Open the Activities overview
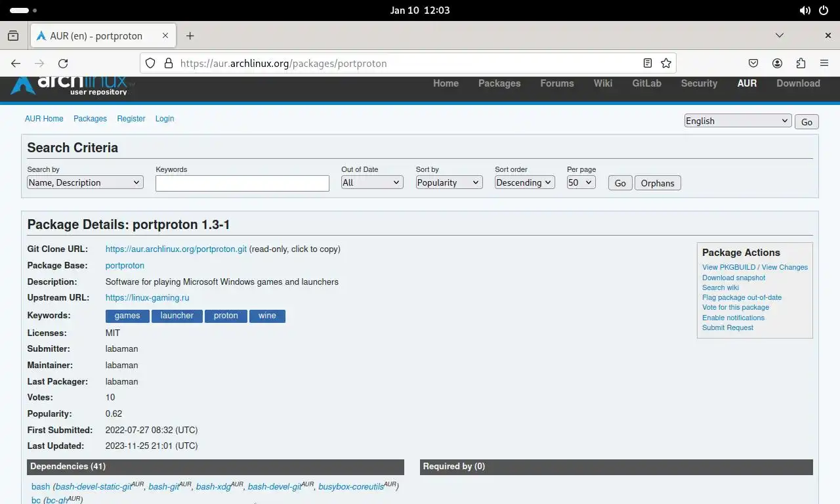The image size is (840, 504). (x=24, y=10)
